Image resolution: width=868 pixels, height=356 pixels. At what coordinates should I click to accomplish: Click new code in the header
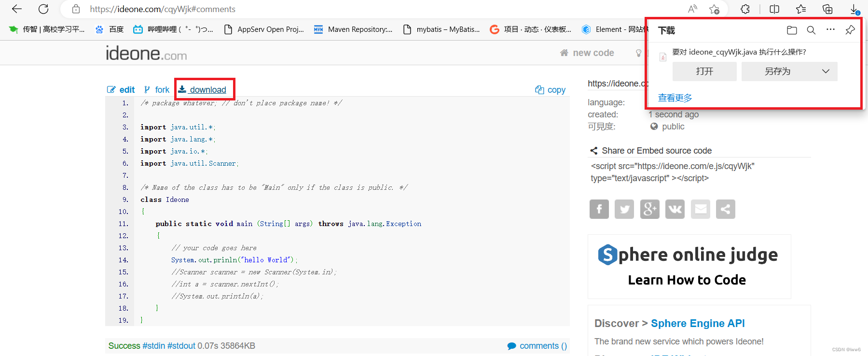coord(587,53)
